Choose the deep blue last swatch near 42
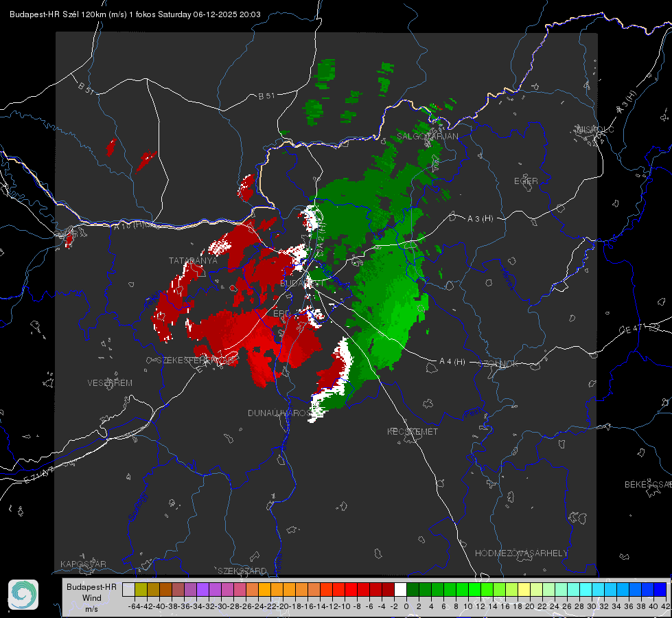This screenshot has width=672, height=618. pyautogui.click(x=660, y=589)
